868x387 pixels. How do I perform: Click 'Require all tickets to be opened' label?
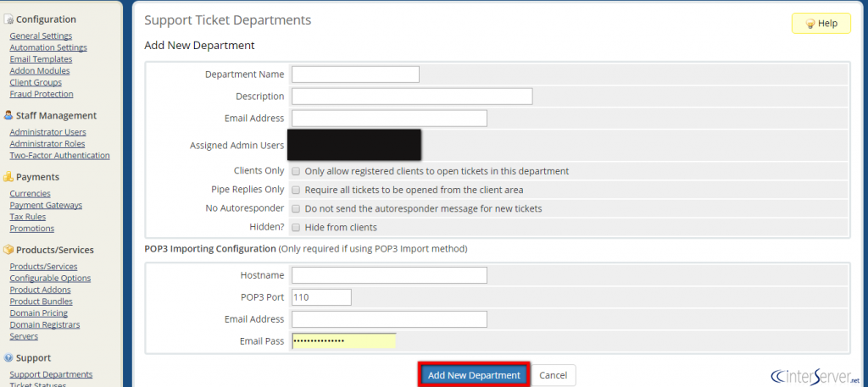pyautogui.click(x=414, y=191)
